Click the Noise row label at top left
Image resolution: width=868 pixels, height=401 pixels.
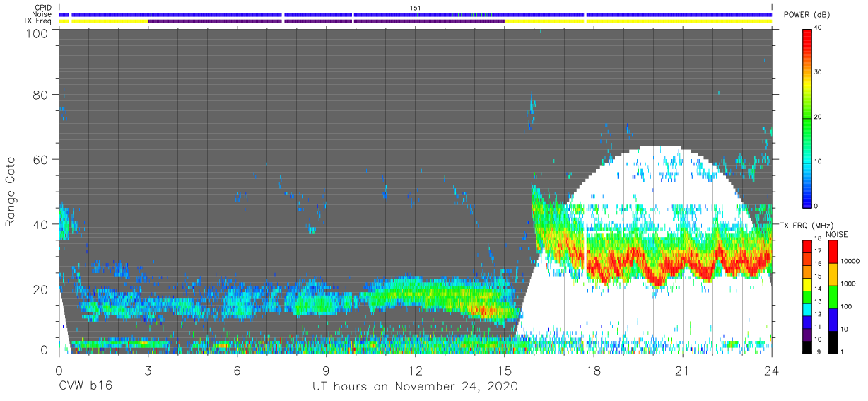[42, 14]
